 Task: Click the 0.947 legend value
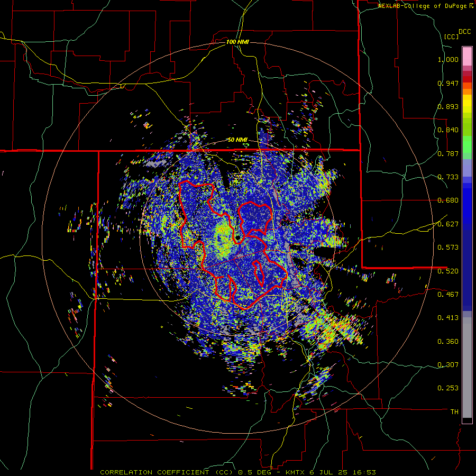[448, 83]
